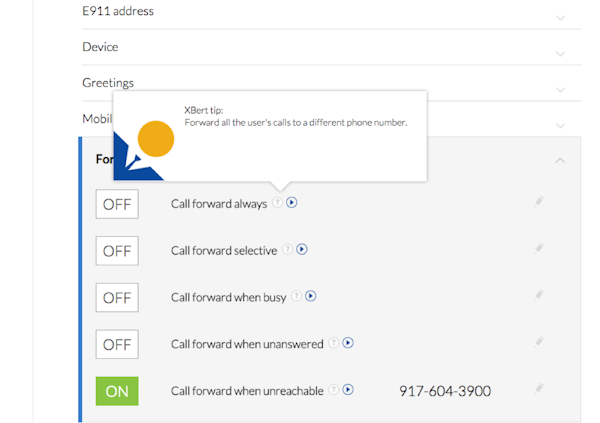This screenshot has height=423, width=600.
Task: Click help icon beside Call forward selective
Action: (x=287, y=249)
